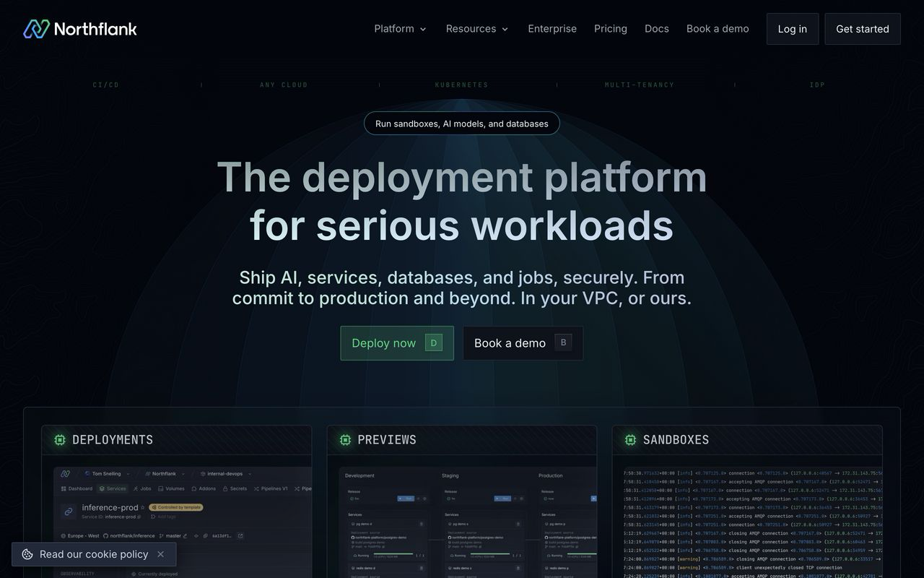
Task: Click the Staging column heading in previews
Action: click(x=450, y=475)
